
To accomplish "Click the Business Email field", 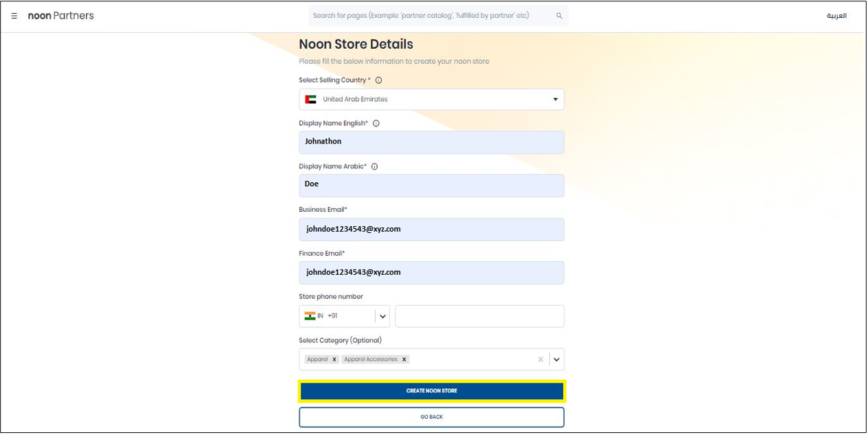I will point(431,230).
